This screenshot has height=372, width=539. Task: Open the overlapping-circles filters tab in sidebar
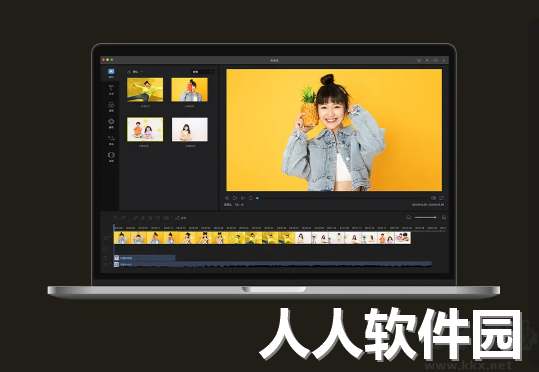click(x=111, y=107)
